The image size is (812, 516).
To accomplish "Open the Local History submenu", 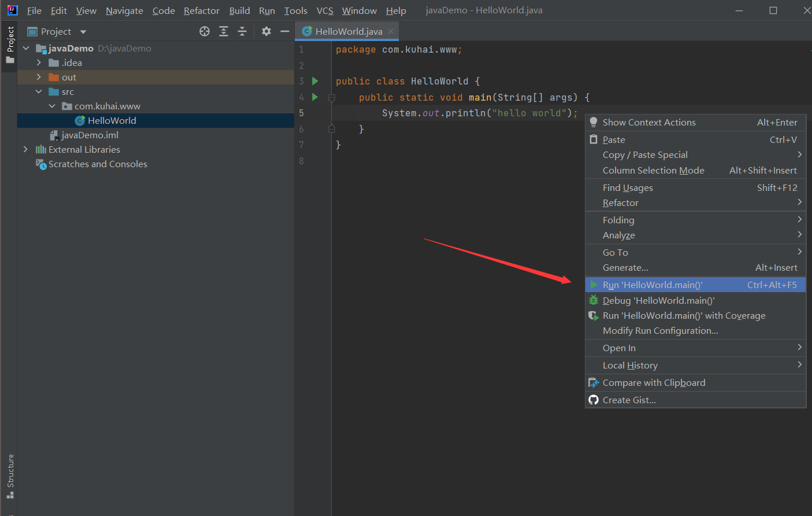I will click(x=695, y=365).
